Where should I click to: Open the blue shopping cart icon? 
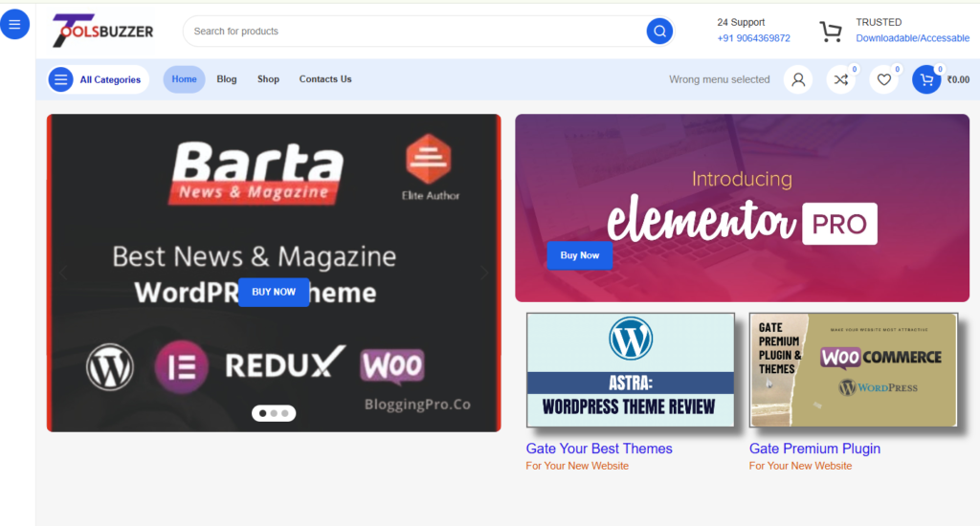click(926, 79)
